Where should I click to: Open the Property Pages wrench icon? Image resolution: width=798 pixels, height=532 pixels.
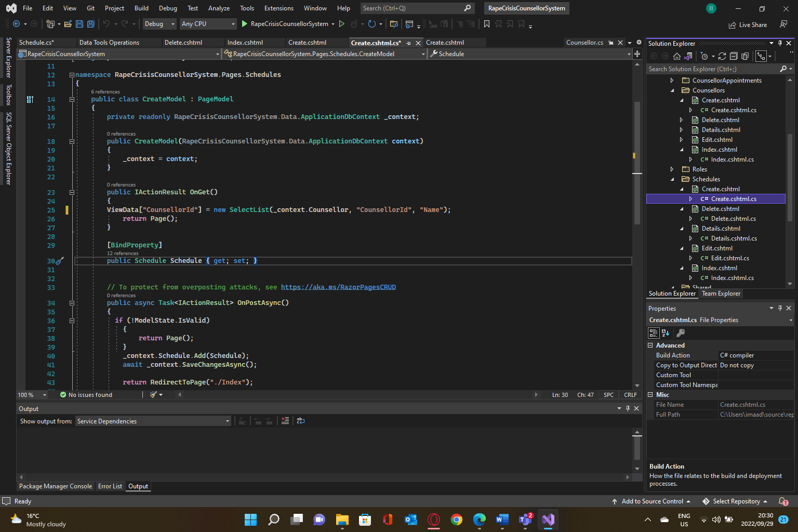click(x=681, y=333)
